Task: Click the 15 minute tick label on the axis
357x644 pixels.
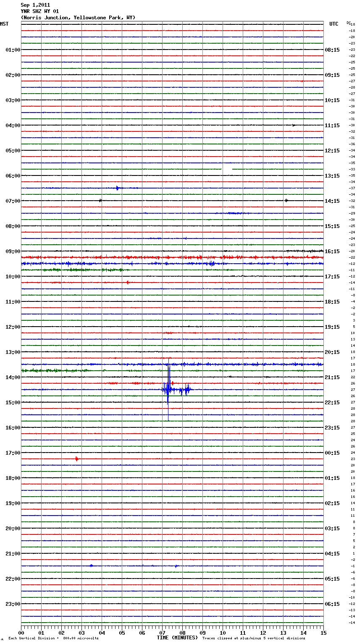Action: [x=323, y=633]
